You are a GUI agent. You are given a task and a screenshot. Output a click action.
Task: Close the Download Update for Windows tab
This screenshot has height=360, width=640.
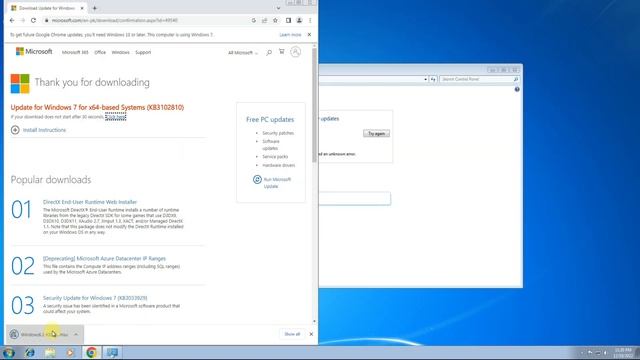pyautogui.click(x=82, y=8)
